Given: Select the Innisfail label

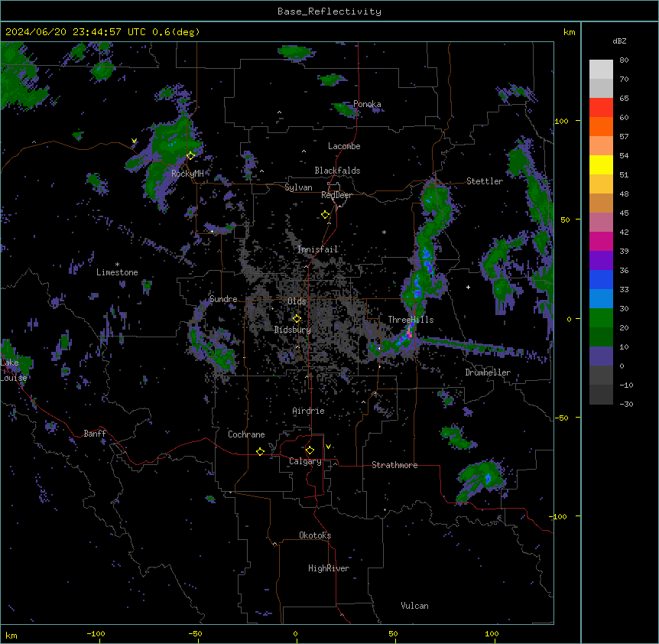Looking at the screenshot, I should [x=317, y=249].
